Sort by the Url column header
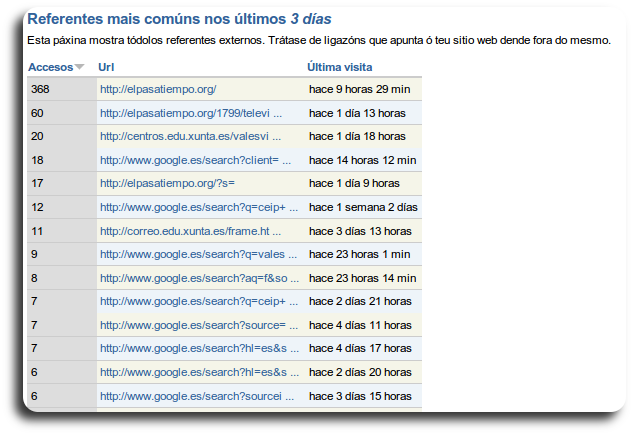Image resolution: width=633 pixels, height=435 pixels. point(106,67)
